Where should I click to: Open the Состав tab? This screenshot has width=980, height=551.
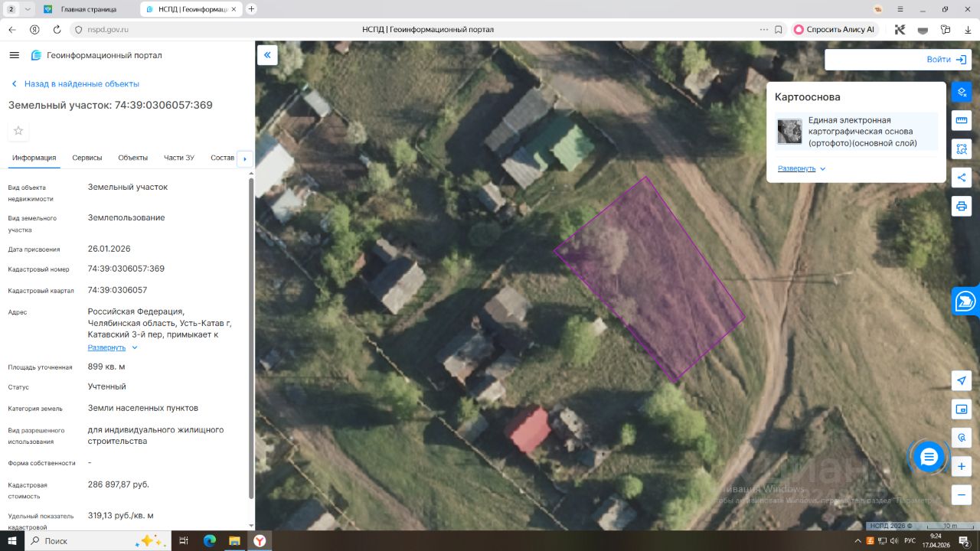[x=222, y=158]
